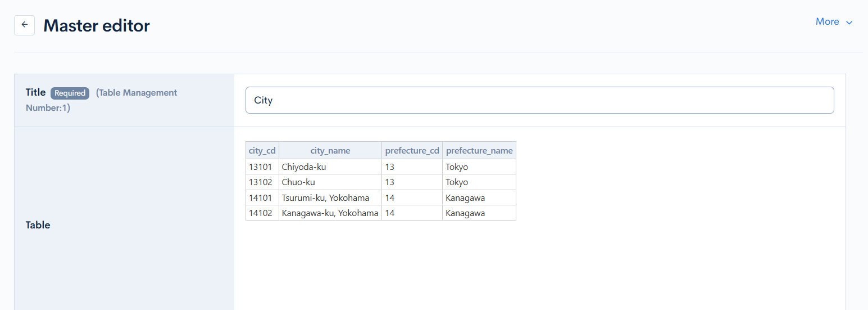Click the Master editor heading
Screen dimensions: 868x310
pos(97,26)
